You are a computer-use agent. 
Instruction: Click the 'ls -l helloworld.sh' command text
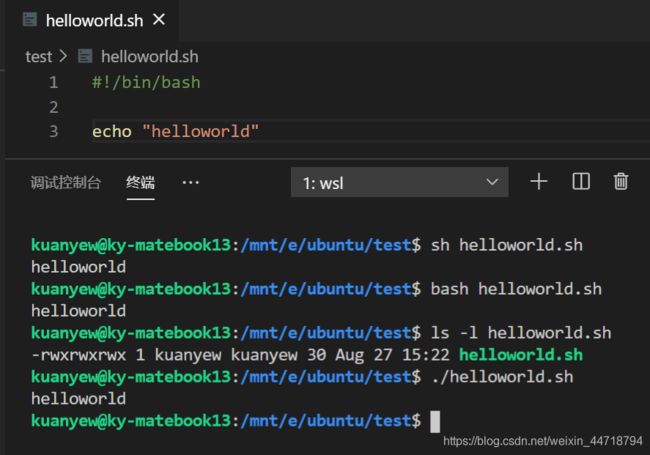click(521, 333)
